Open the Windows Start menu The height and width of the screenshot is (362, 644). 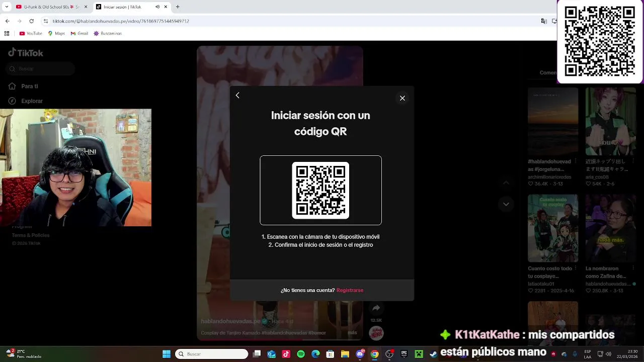tap(166, 354)
